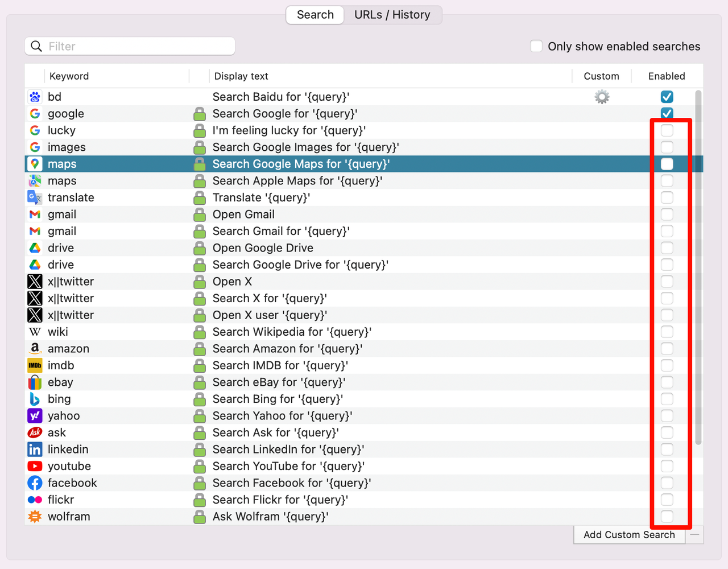
Task: Select the Search tab
Action: pyautogui.click(x=315, y=15)
